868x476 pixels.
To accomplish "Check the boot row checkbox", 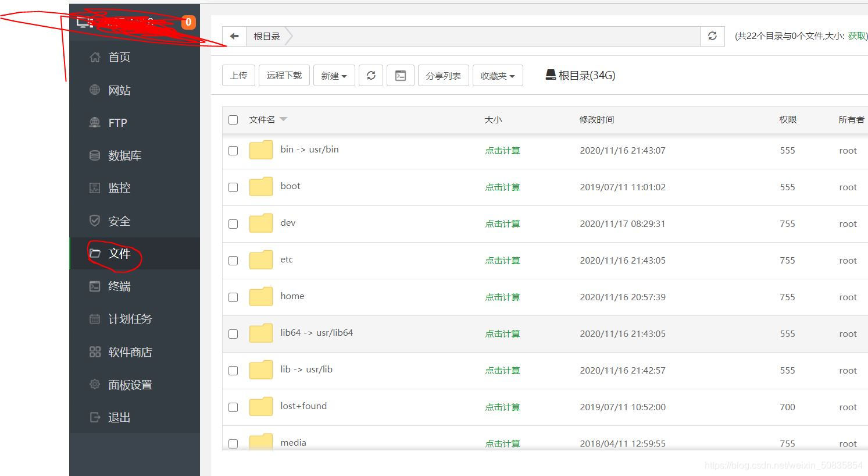I will coord(233,187).
